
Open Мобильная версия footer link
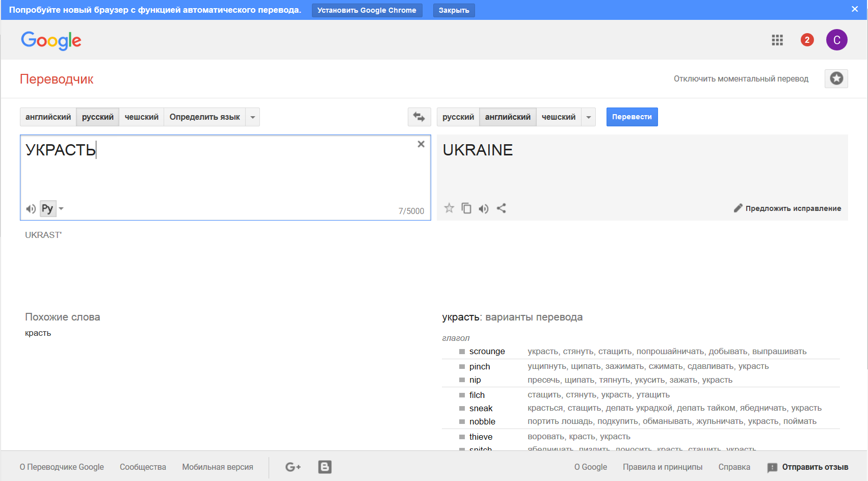218,467
